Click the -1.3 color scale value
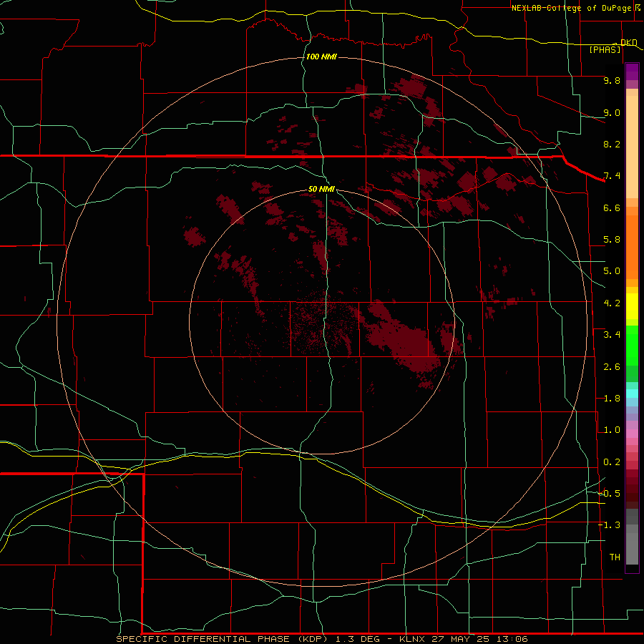Screen dimensions: 644x644 [610, 525]
